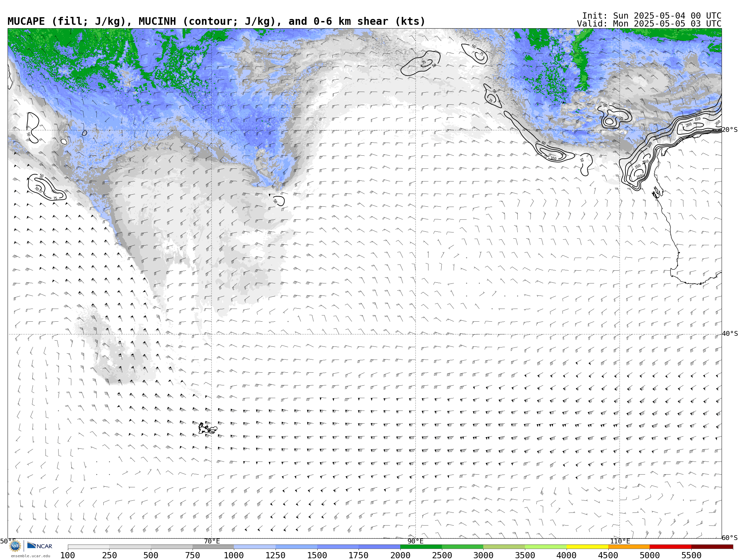
Task: Click the NCAR logo
Action: pyautogui.click(x=40, y=546)
